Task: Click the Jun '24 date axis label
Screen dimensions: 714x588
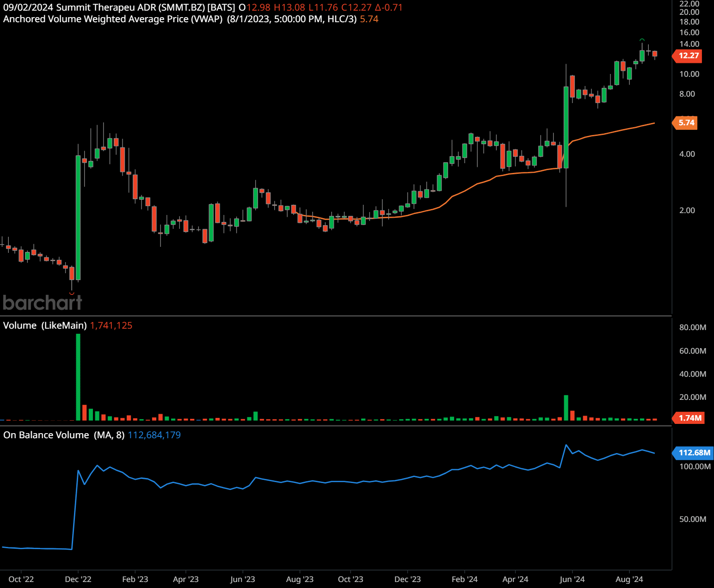Action: click(572, 579)
